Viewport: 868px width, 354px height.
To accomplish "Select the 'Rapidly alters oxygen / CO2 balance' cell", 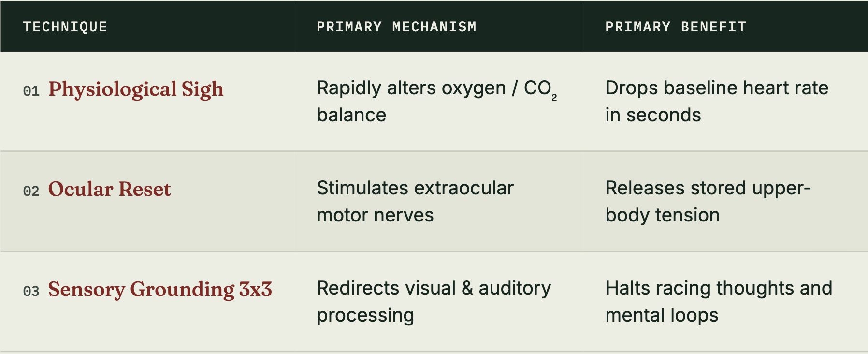I will tap(437, 102).
